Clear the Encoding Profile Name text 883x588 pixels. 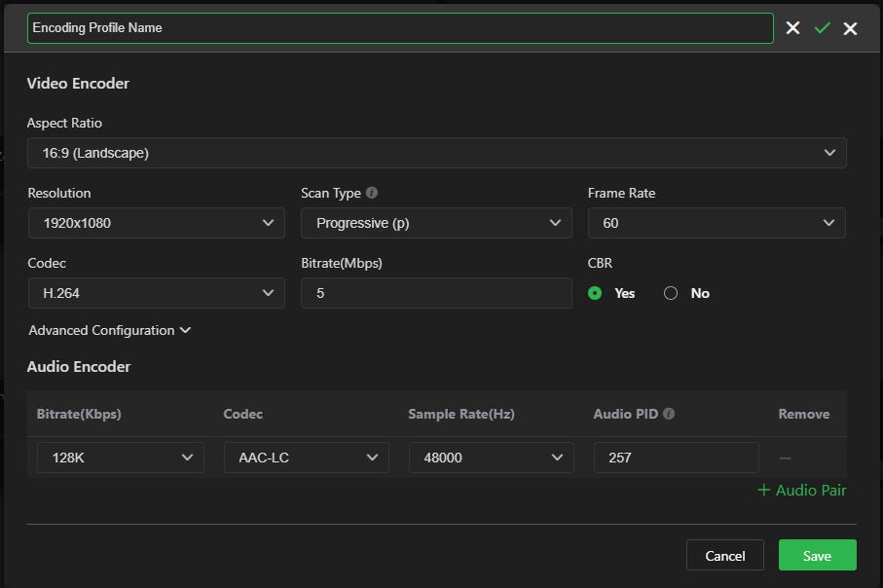[792, 27]
